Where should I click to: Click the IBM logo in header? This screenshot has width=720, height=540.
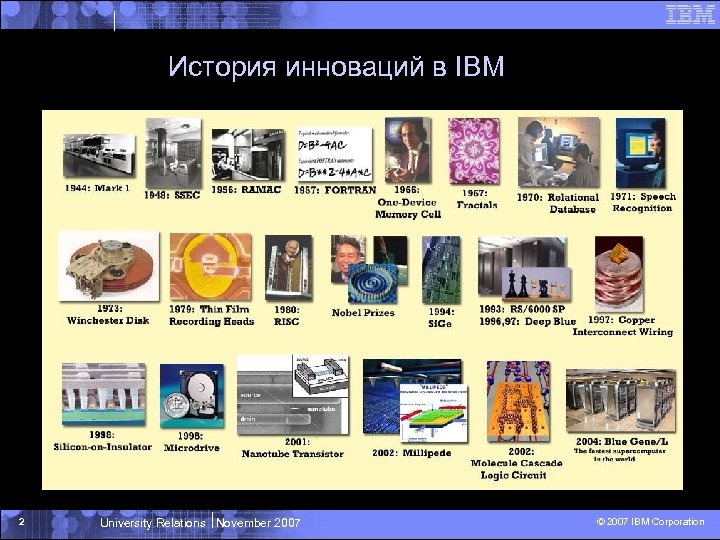[x=690, y=14]
